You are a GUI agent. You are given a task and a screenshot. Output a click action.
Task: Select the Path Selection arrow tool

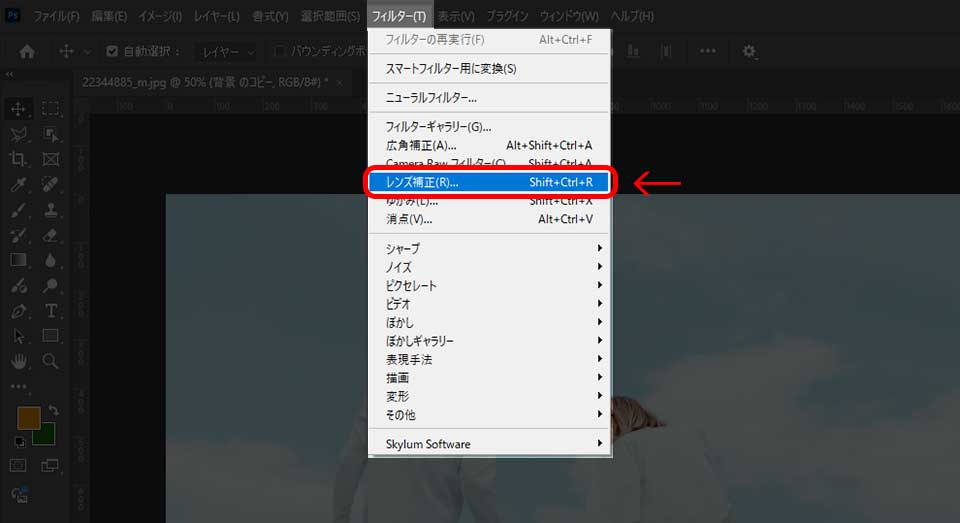(x=18, y=336)
